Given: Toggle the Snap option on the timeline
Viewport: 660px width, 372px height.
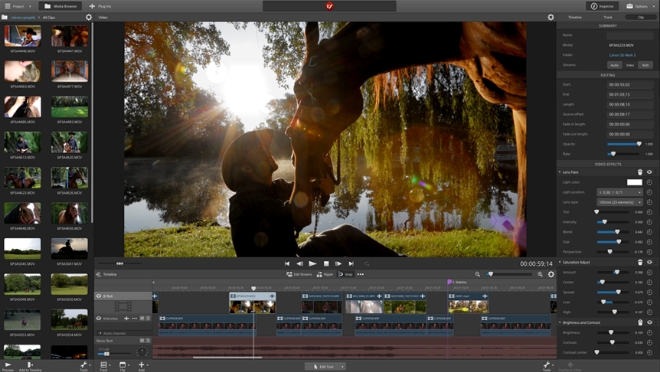Looking at the screenshot, I should pos(346,274).
